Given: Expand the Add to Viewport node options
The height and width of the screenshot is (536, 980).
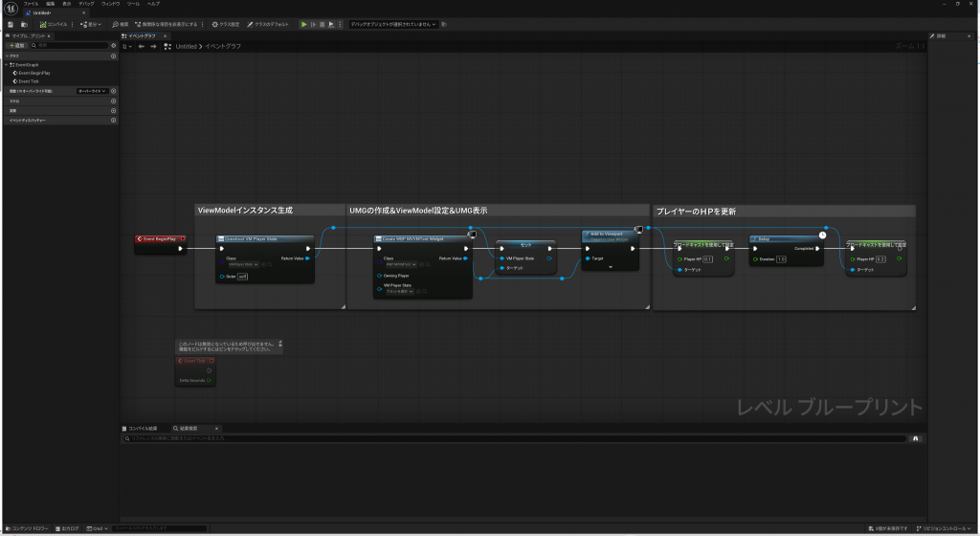Looking at the screenshot, I should [x=610, y=267].
